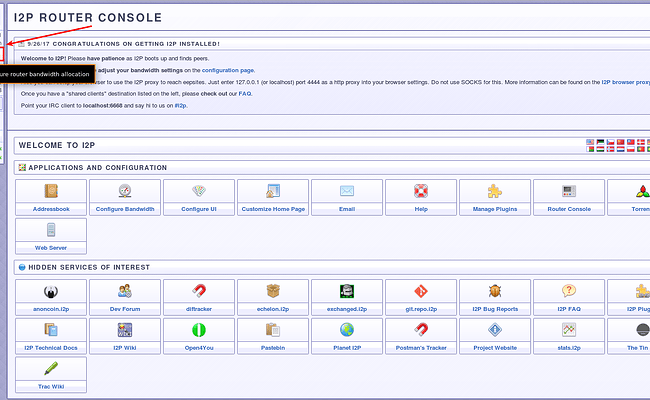Open the I2P Wiki tile

(125, 336)
